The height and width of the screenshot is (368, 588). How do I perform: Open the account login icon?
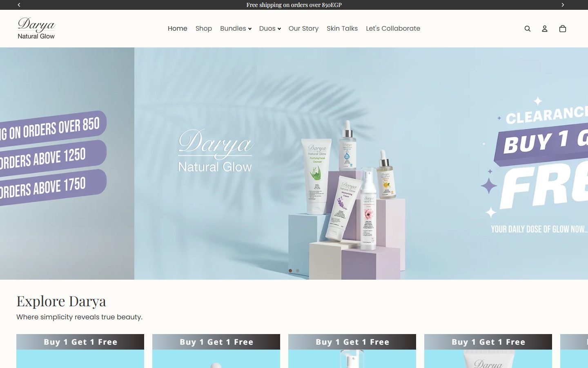point(545,29)
